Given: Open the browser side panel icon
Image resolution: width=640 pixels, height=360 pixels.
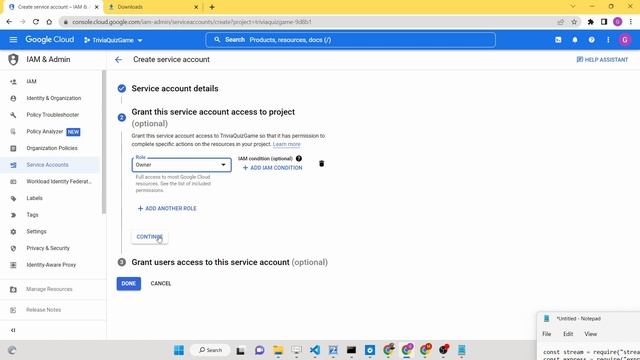Looking at the screenshot, I should 604,22.
